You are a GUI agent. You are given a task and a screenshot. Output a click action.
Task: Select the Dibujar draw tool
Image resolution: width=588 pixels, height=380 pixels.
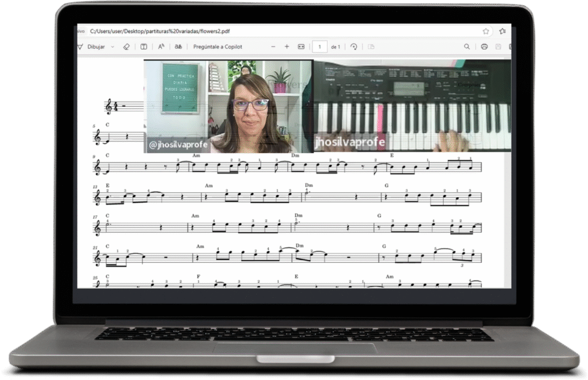click(x=91, y=47)
